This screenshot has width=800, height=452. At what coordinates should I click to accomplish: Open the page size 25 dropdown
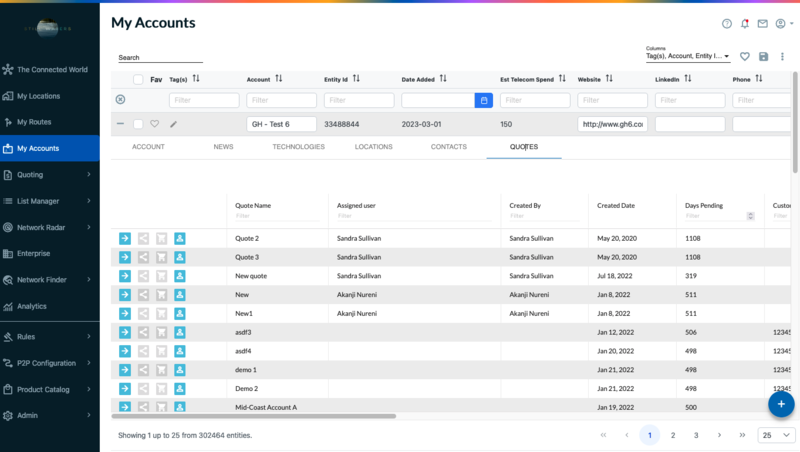pos(777,435)
